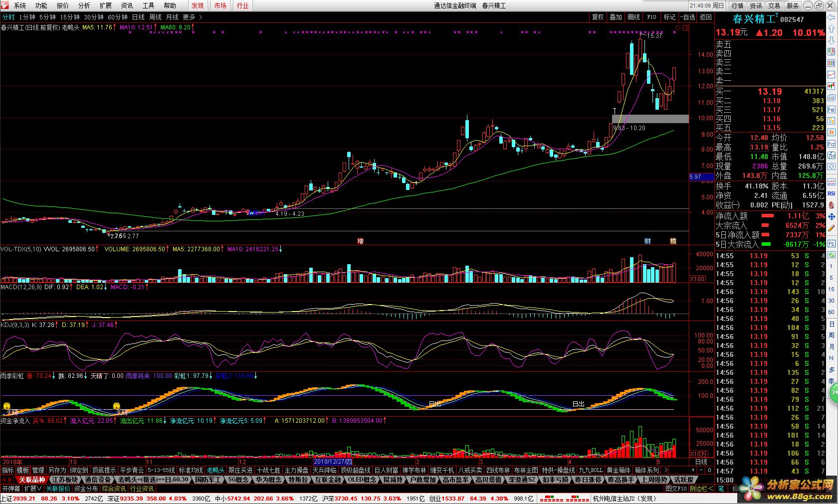The width and height of the screenshot is (838, 504).
Task: Open the 功能 menu
Action: (x=41, y=5)
